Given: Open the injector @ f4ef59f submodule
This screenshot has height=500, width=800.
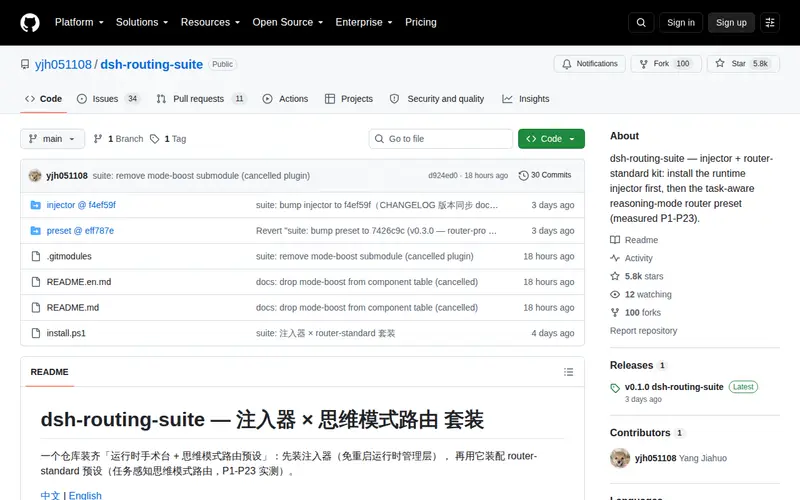Looking at the screenshot, I should pos(81,205).
